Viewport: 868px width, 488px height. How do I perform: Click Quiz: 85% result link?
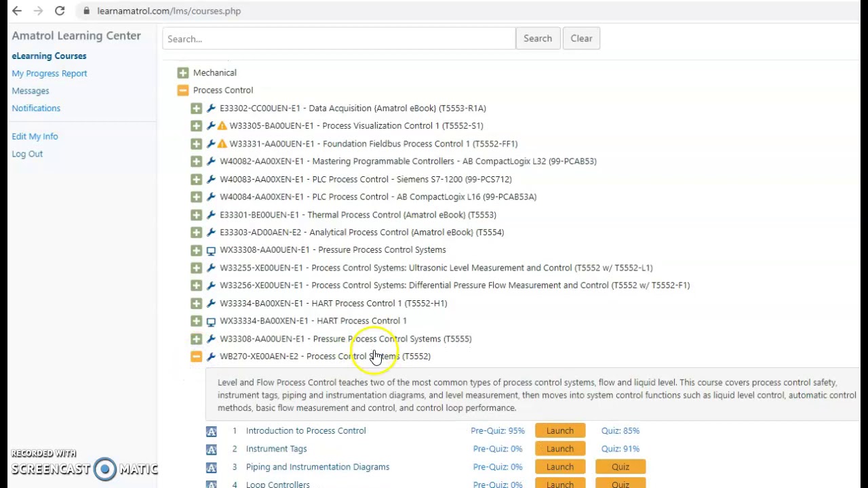coord(620,430)
